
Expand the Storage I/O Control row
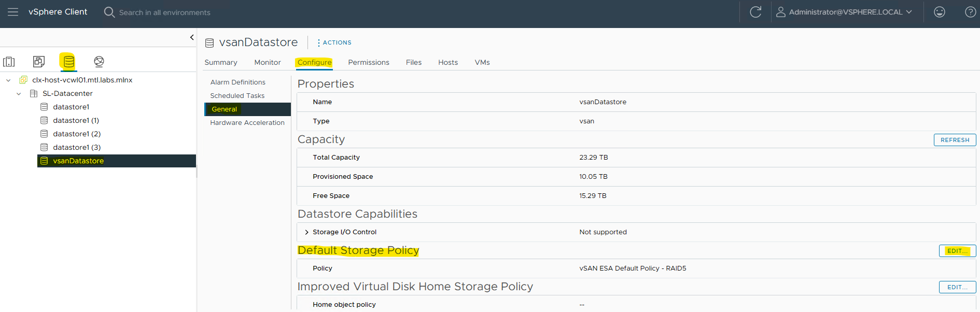(x=307, y=232)
